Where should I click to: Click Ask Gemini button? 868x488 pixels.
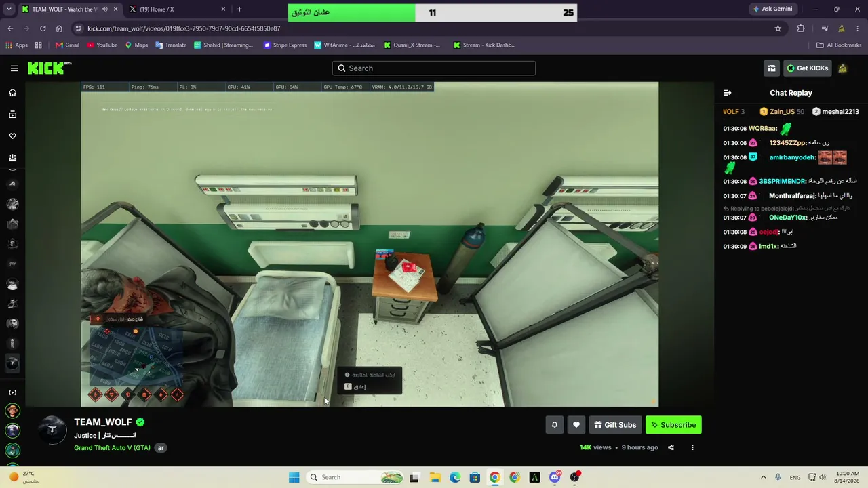point(772,9)
